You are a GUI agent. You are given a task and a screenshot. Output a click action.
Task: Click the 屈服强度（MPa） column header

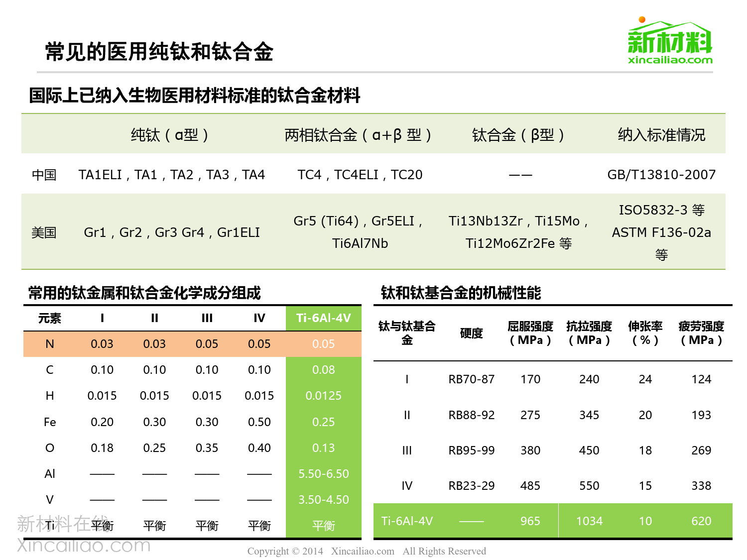click(530, 333)
